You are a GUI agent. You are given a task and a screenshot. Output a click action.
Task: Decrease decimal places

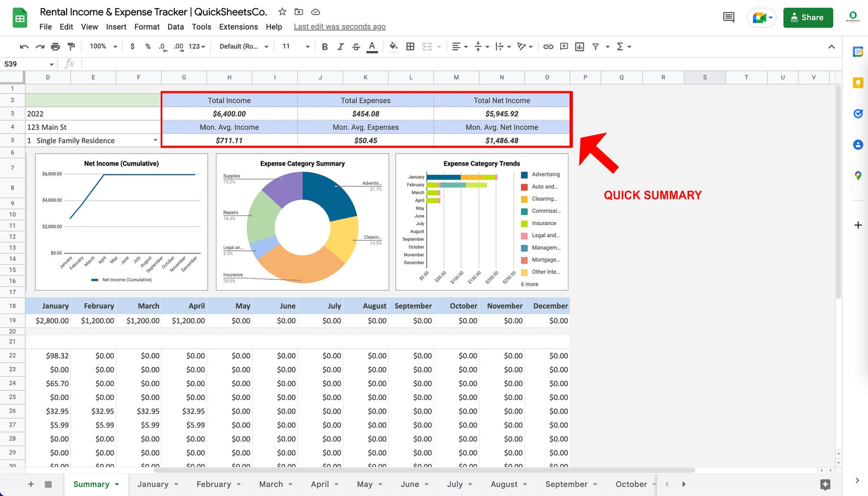(x=162, y=47)
